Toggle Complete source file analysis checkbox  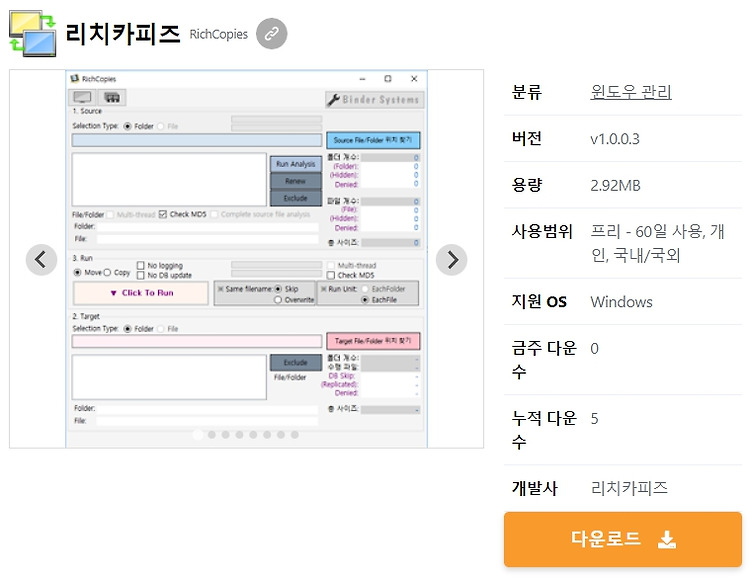coord(214,214)
